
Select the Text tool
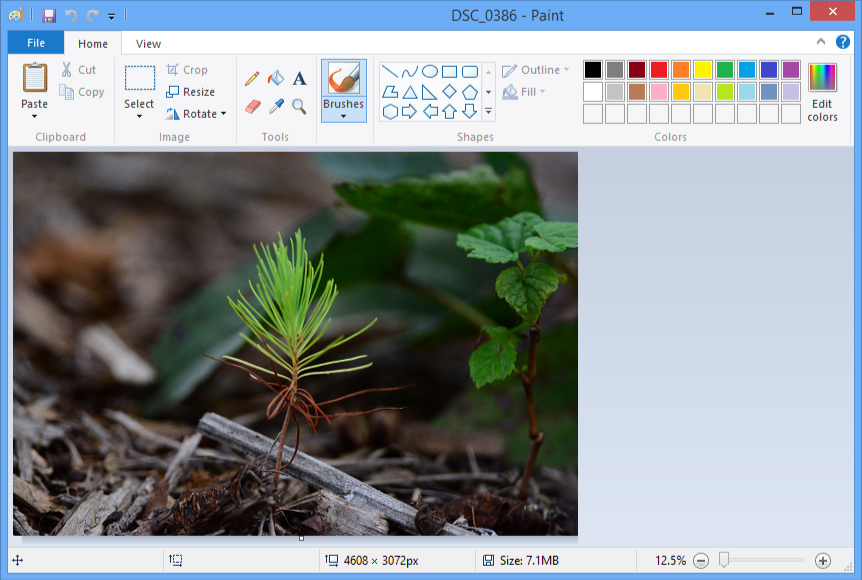[299, 79]
